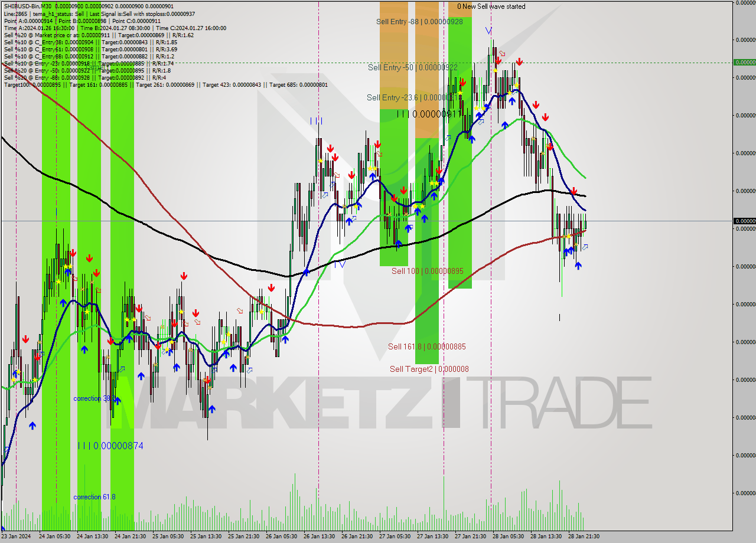Click the green price tag on price axis
This screenshot has width=756, height=543.
coord(745,62)
